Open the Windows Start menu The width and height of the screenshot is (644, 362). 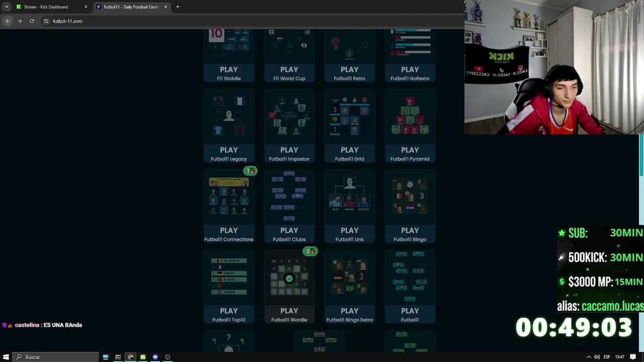click(x=6, y=357)
